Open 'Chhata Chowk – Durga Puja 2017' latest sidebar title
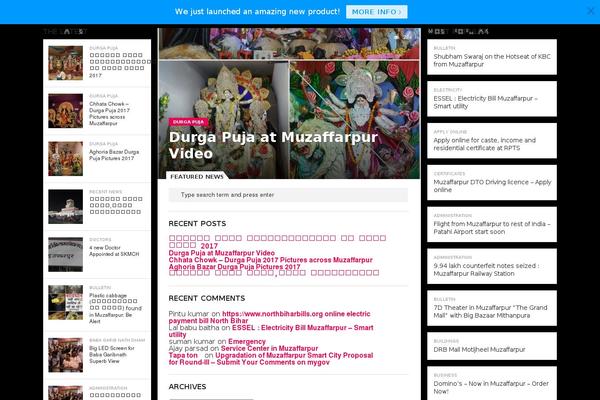This screenshot has width=600, height=400. (109, 114)
